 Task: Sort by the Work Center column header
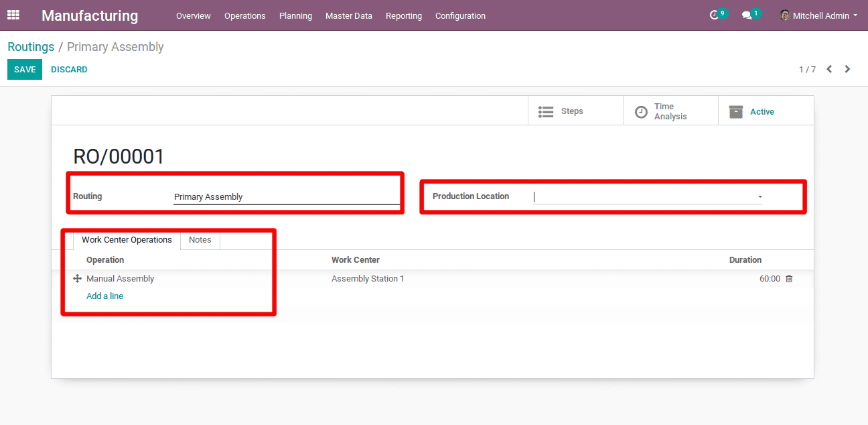(x=356, y=260)
